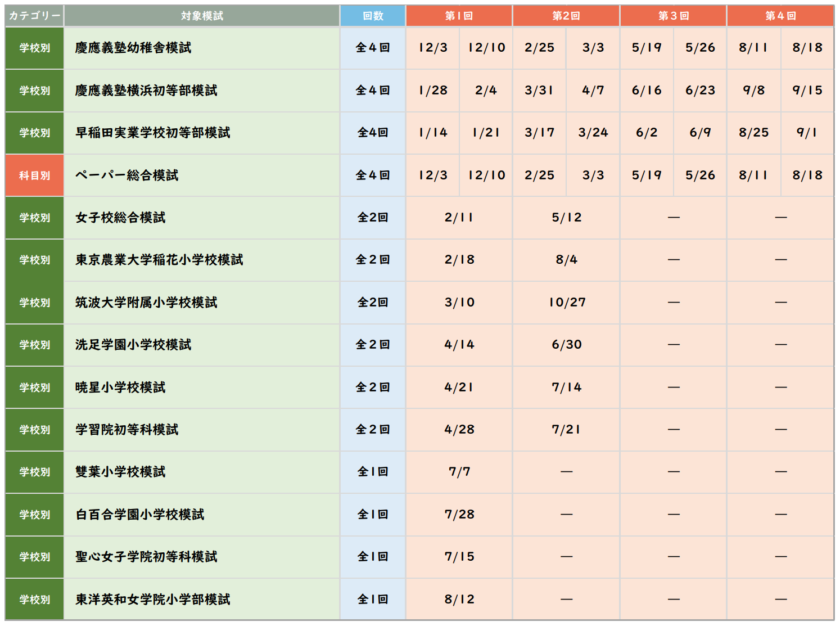Screen dimensions: 840x626
Task: Click the 回数 column header
Action: pyautogui.click(x=373, y=16)
